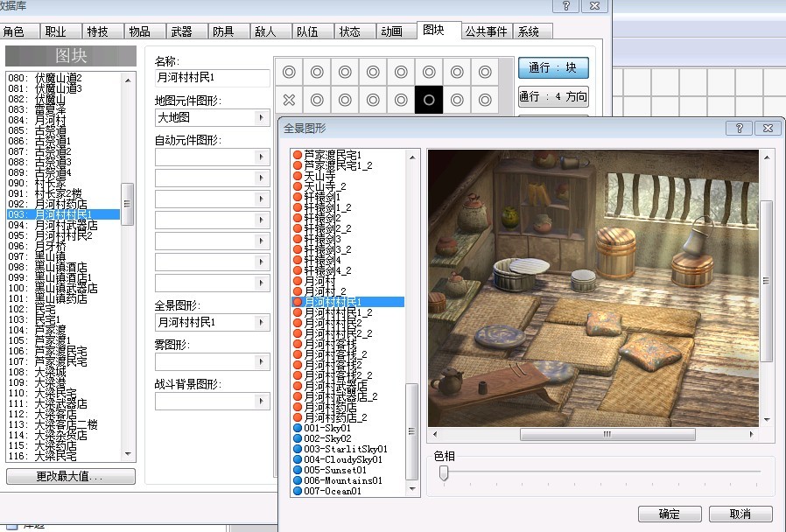Select panorama file 002-Sky02
Viewport: 786px width, 532px height.
tap(347, 438)
